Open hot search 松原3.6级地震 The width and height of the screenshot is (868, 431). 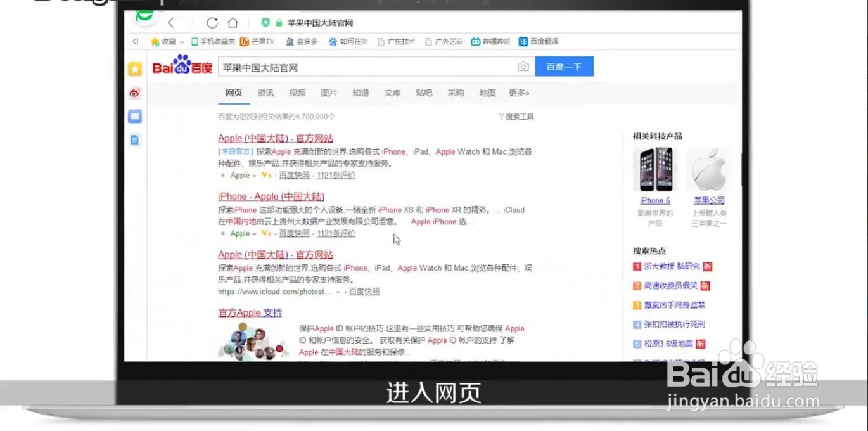[x=669, y=344]
